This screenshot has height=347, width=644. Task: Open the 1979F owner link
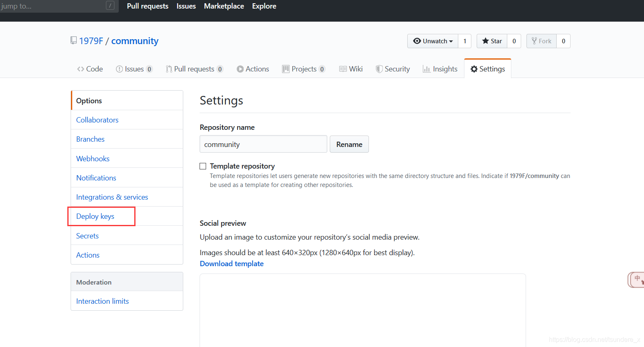point(91,41)
